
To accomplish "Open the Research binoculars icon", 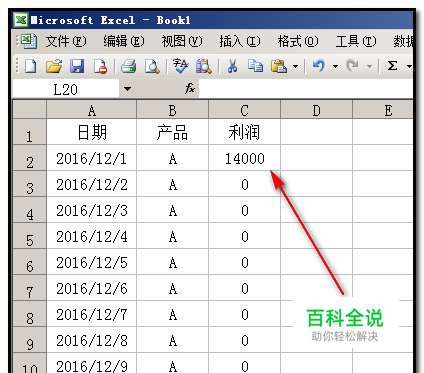I will point(203,66).
